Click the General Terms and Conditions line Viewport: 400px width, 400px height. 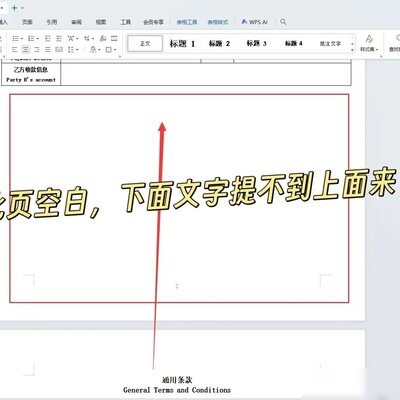(x=177, y=390)
